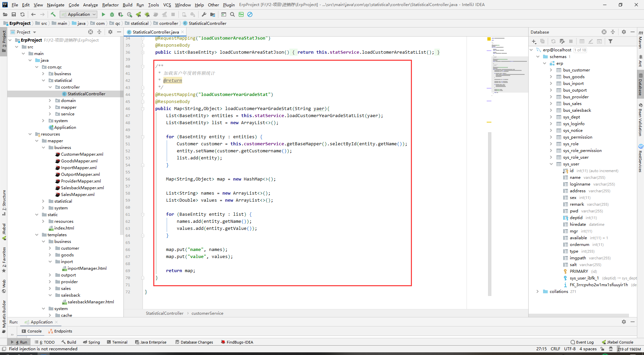Click the Save All floppy disk icon
This screenshot has width=644, height=355.
[14, 14]
